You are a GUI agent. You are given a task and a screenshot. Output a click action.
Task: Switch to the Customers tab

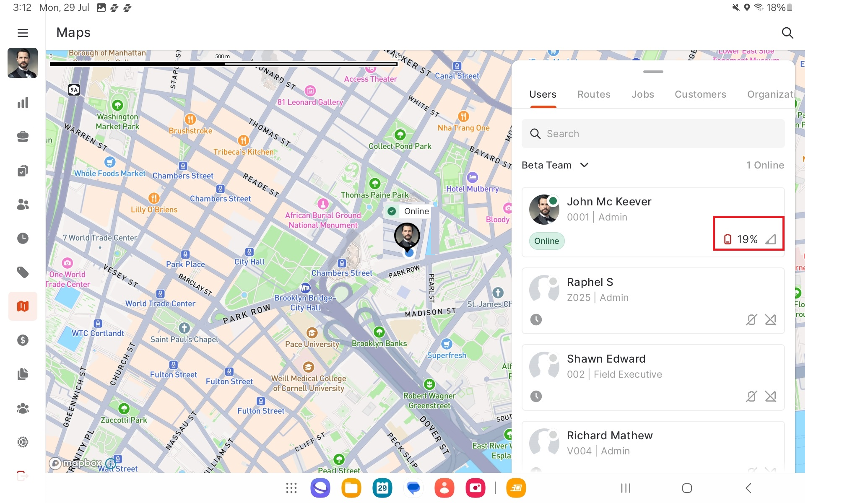coord(700,94)
